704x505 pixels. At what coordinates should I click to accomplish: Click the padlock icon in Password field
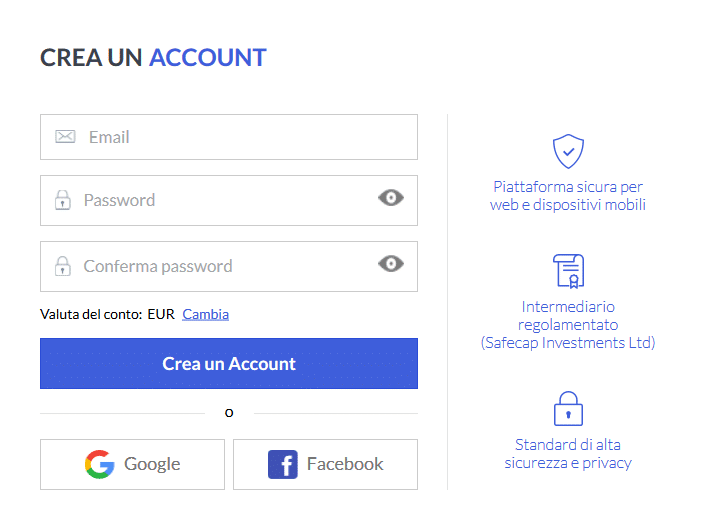[x=63, y=200]
